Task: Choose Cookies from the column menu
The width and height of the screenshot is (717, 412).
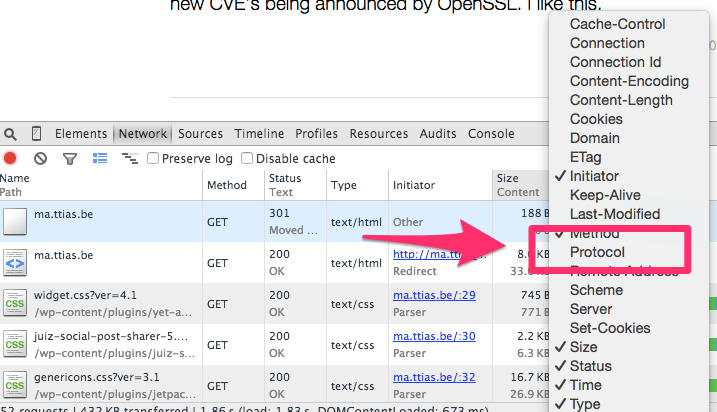Action: (596, 119)
